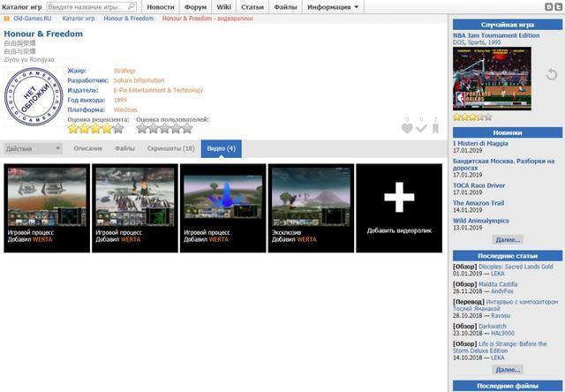This screenshot has width=565, height=392.
Task: Open Бандитская Москва game link
Action: (x=503, y=164)
